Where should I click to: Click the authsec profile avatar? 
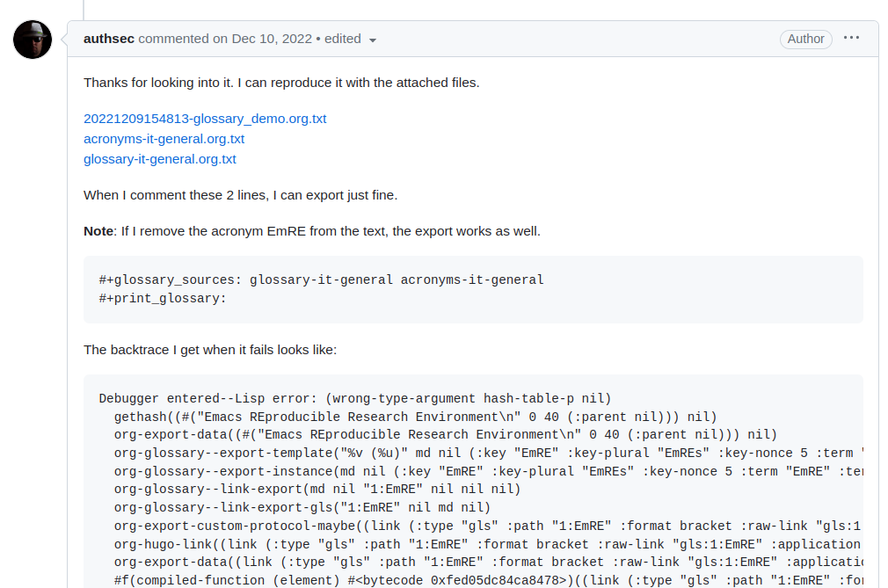(x=33, y=40)
